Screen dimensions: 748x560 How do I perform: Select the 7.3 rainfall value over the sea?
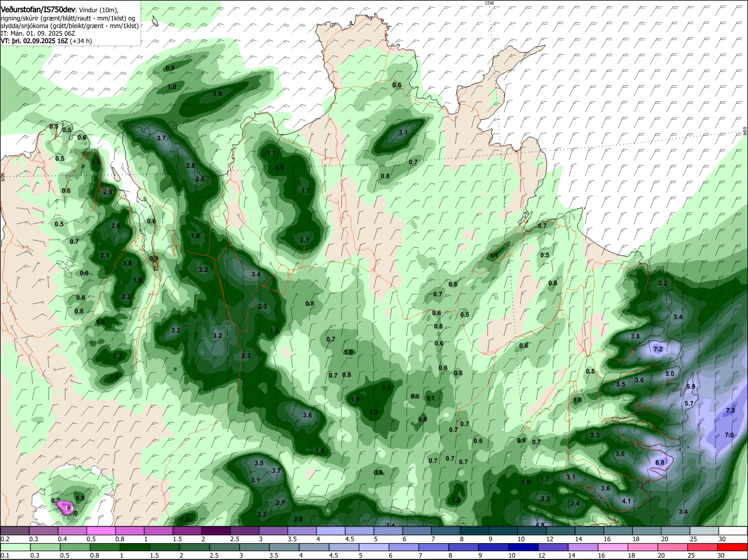point(730,411)
